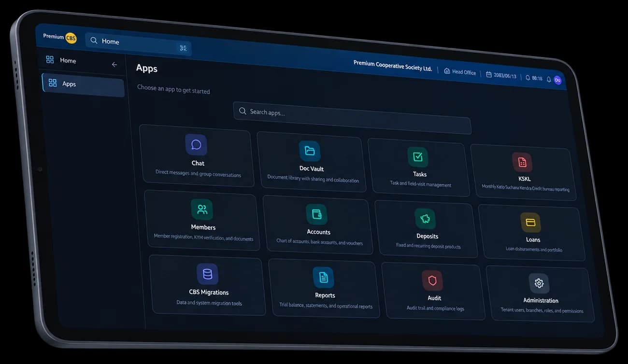Open the Head Office branch selector
Screen dimensions: 628x364
(460, 71)
